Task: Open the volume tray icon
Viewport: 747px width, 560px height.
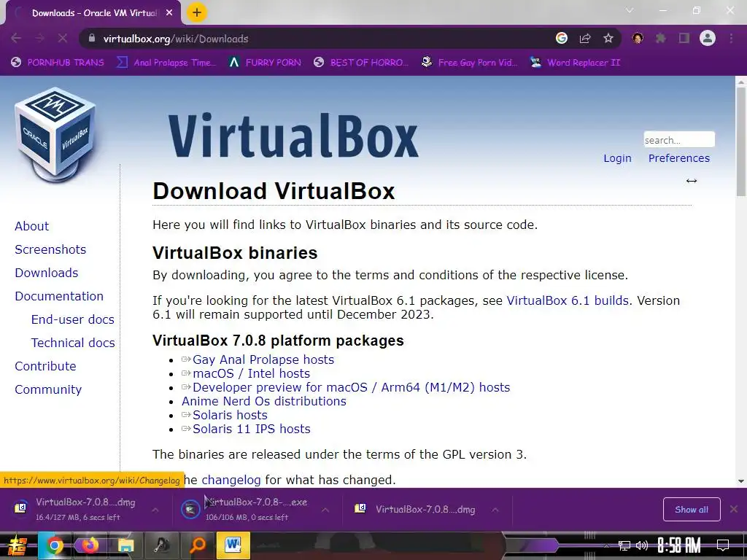Action: 642,545
